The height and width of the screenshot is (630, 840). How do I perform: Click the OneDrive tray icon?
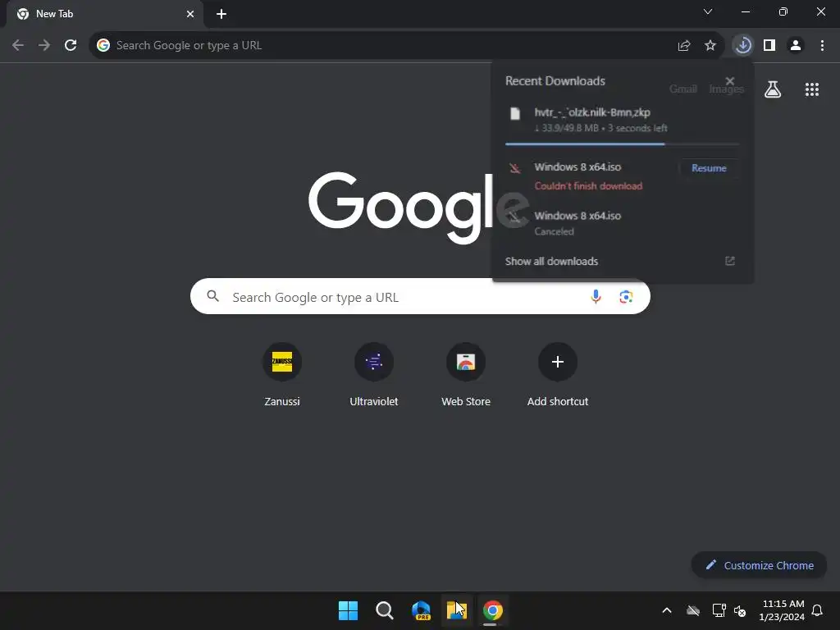point(692,610)
